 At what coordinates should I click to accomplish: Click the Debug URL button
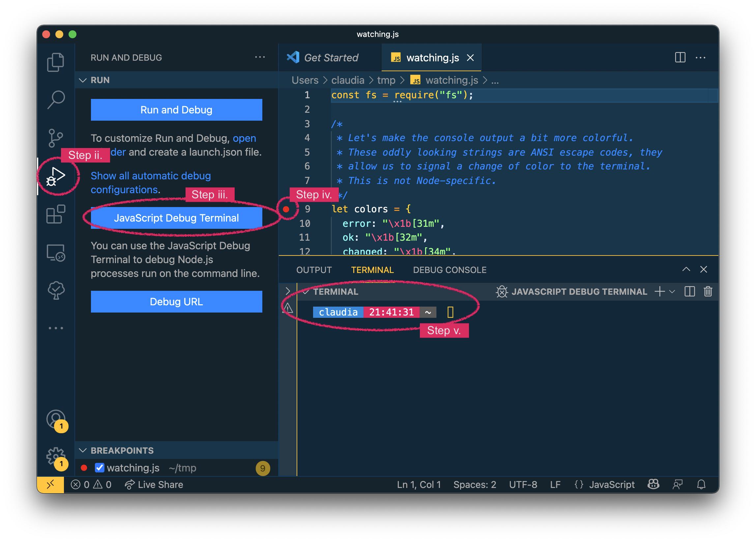point(176,302)
